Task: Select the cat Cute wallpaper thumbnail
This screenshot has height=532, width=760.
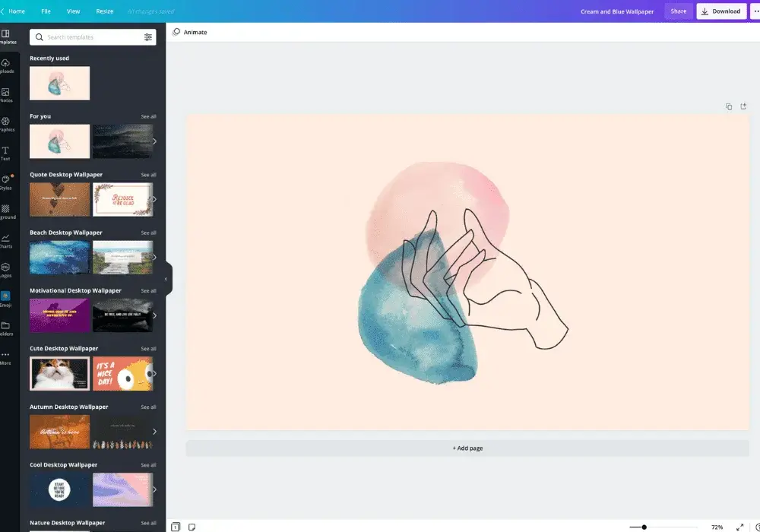Action: click(59, 374)
